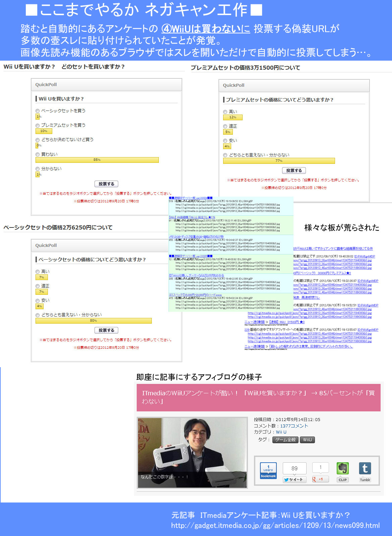Click 投票する in the premium set price poll
This screenshot has width=392, height=536.
[294, 171]
